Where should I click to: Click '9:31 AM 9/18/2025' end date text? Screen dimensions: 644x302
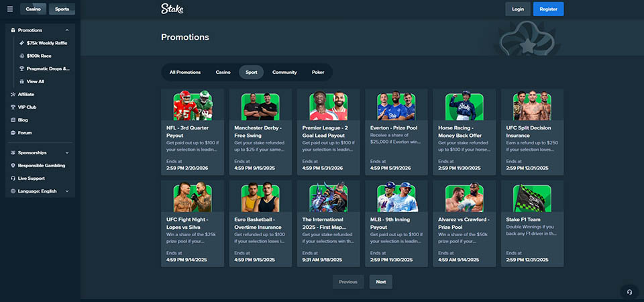pyautogui.click(x=322, y=260)
